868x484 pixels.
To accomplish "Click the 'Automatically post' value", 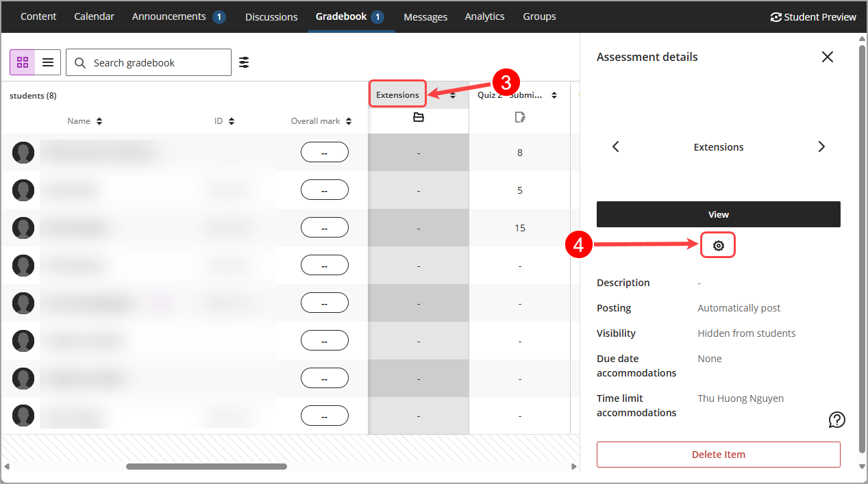I will (x=739, y=308).
